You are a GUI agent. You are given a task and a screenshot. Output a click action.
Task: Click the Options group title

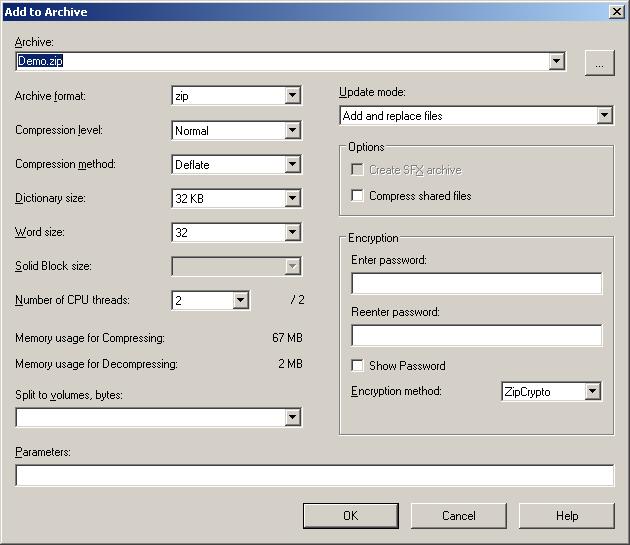[366, 147]
